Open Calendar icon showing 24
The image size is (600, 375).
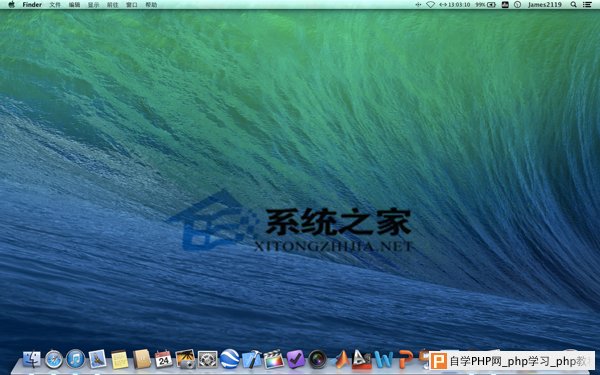pyautogui.click(x=163, y=359)
